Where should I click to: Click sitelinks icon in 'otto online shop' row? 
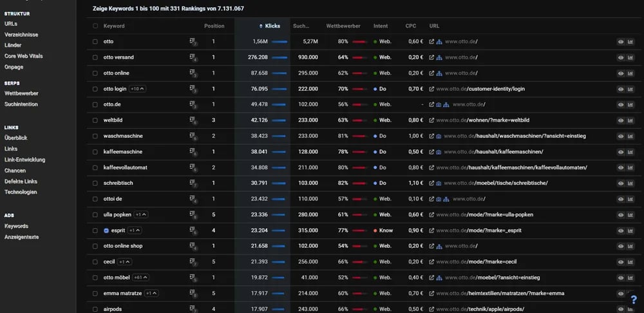(x=439, y=246)
